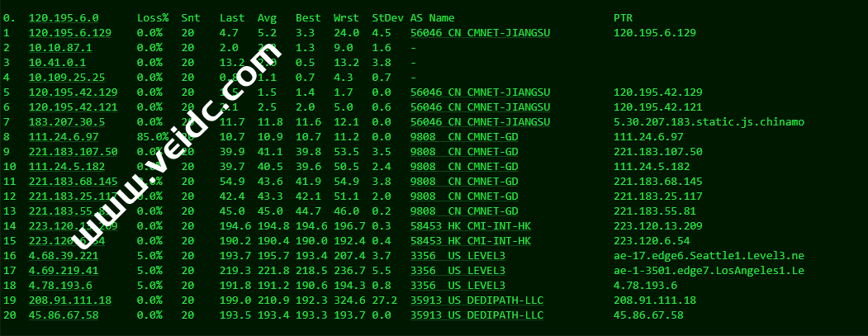Select PTR text 5.30.207.183.static.js.chinamo

tap(709, 122)
